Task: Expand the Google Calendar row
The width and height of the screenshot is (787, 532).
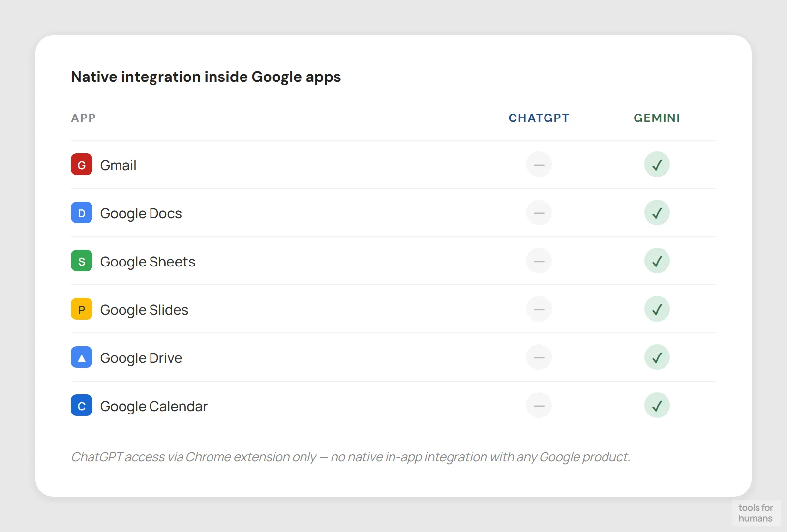Action: [153, 406]
